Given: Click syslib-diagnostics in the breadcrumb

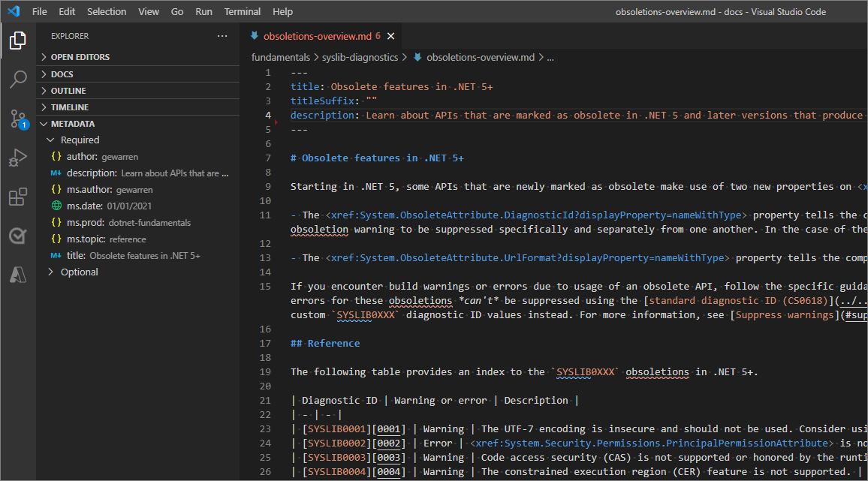Looking at the screenshot, I should tap(360, 57).
